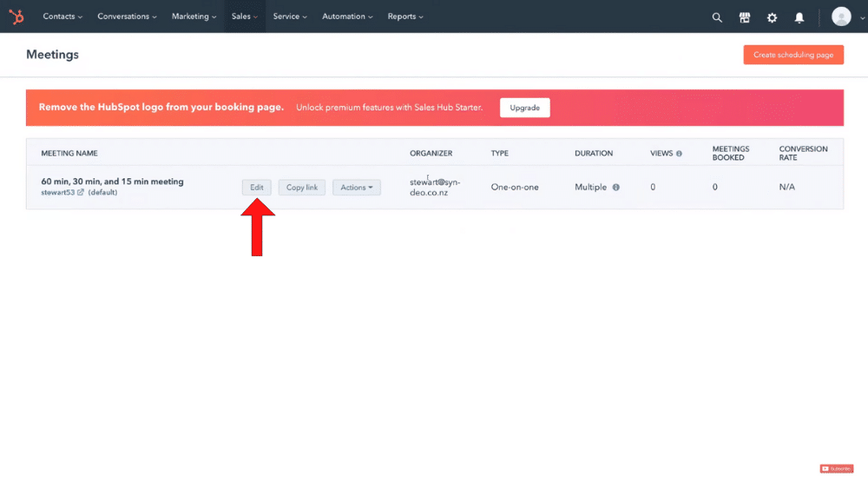Click 'Remove the HubSpot logo' banner text
The width and height of the screenshot is (868, 483).
tap(161, 108)
